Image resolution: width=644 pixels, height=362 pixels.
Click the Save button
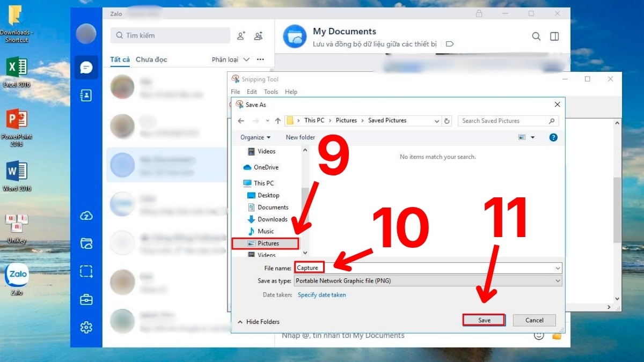point(484,320)
